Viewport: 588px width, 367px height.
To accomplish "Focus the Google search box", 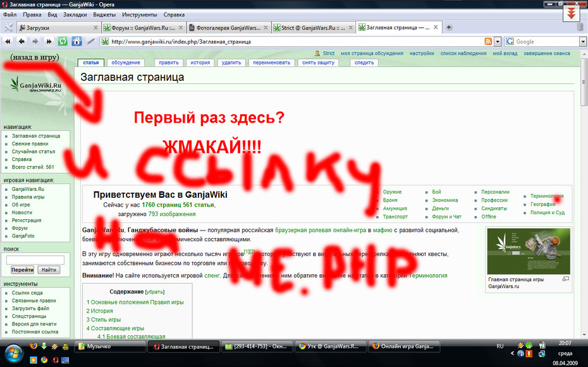I will 546,42.
